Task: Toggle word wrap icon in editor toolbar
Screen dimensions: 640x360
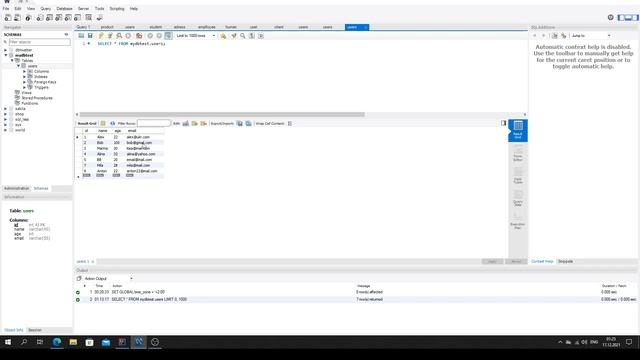Action: (x=261, y=36)
